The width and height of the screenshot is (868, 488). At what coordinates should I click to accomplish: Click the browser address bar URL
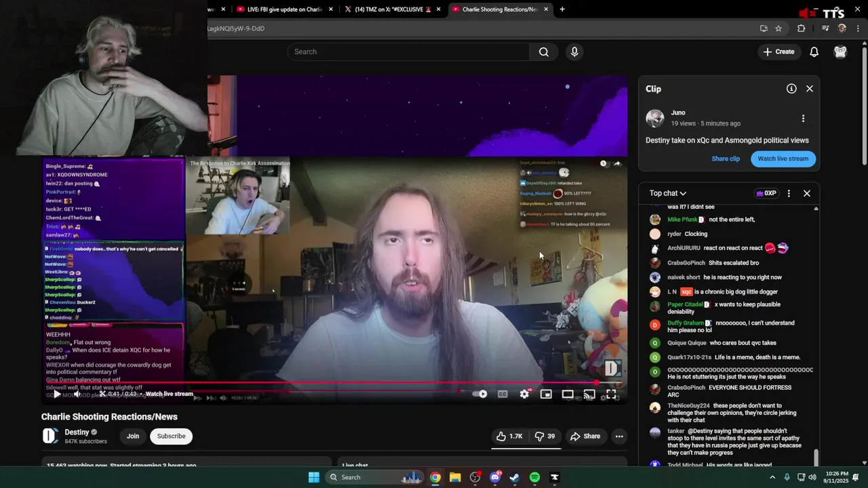coord(236,28)
